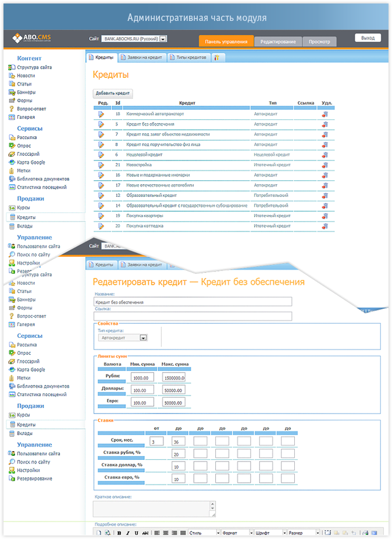
Task: Apply strikethrough formatting in description editor
Action: click(x=145, y=533)
